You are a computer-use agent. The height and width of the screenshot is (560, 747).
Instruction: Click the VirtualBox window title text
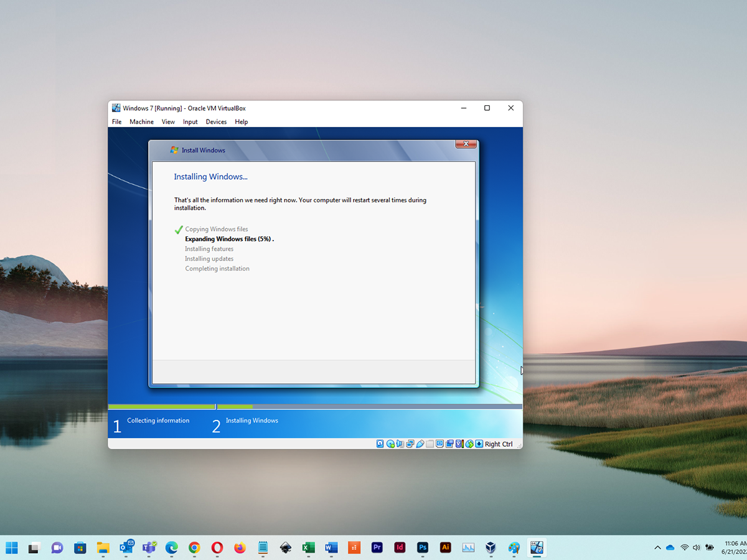pos(184,108)
